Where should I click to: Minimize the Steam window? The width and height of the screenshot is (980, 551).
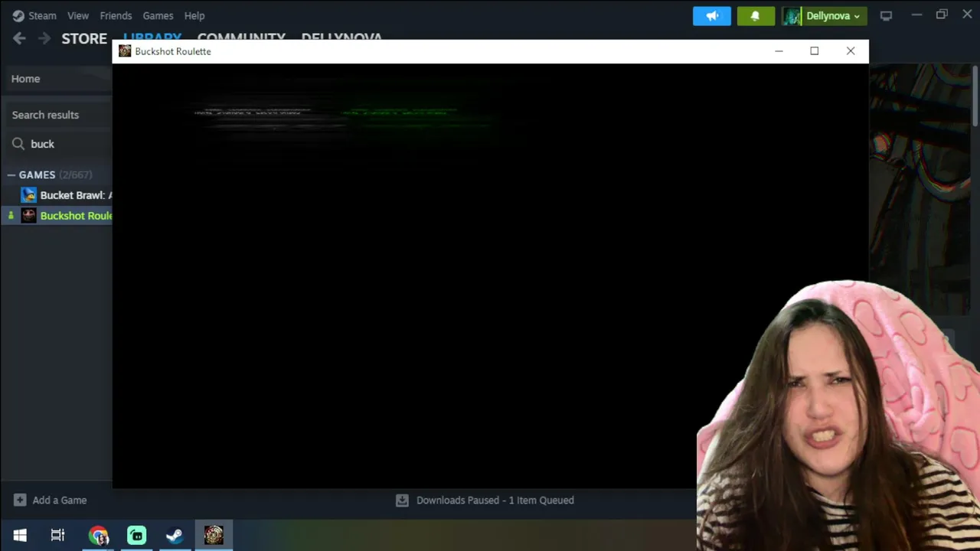(x=916, y=15)
